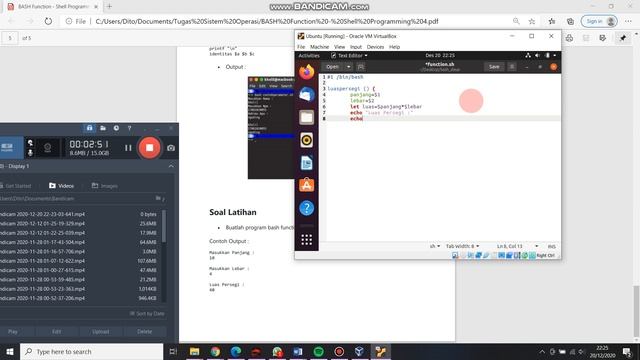The height and width of the screenshot is (360, 640).
Task: Launch Thunderbird from Ubuntu dock
Action: pos(307,95)
